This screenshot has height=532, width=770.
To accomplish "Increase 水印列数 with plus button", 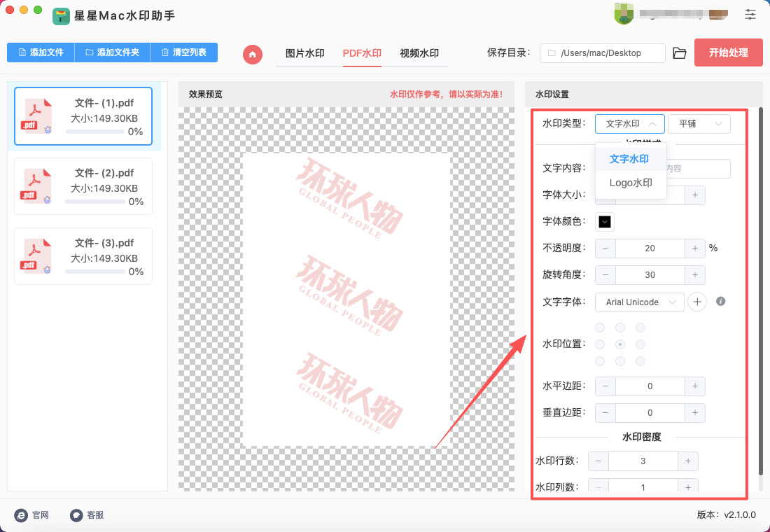I will click(x=688, y=486).
